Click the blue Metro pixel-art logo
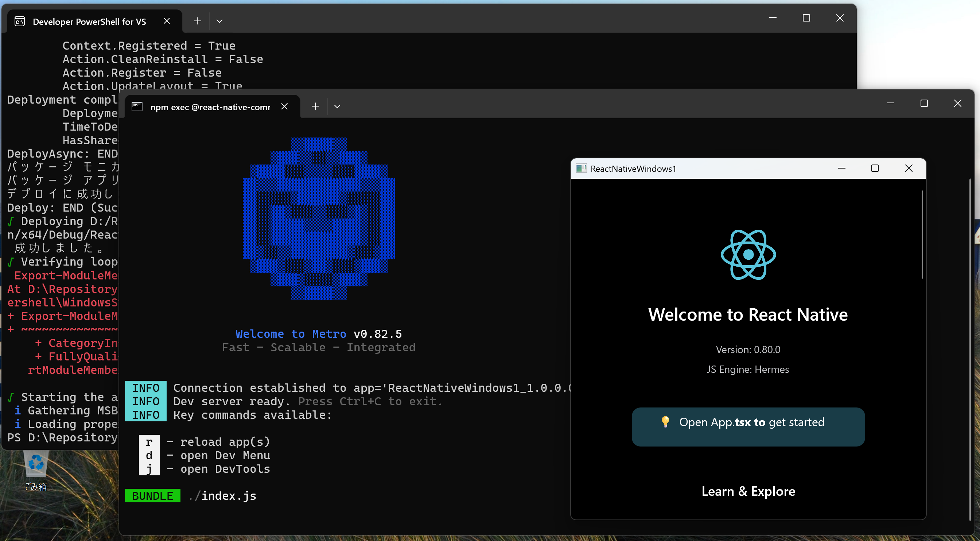The image size is (980, 541). tap(319, 221)
